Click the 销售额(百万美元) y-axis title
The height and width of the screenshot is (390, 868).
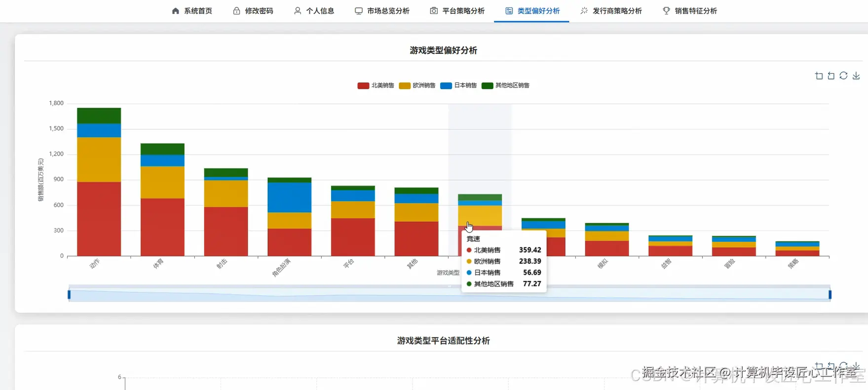tap(41, 180)
